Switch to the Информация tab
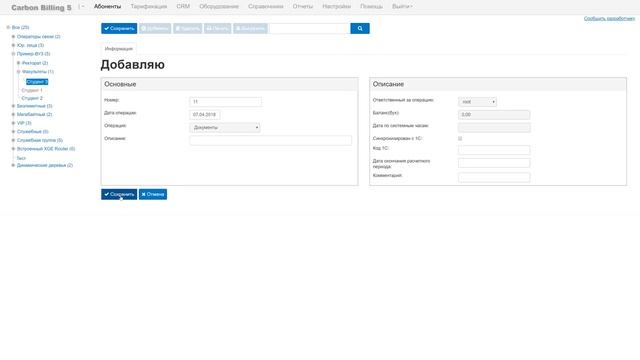Viewport: 640px width, 360px height. pyautogui.click(x=119, y=49)
